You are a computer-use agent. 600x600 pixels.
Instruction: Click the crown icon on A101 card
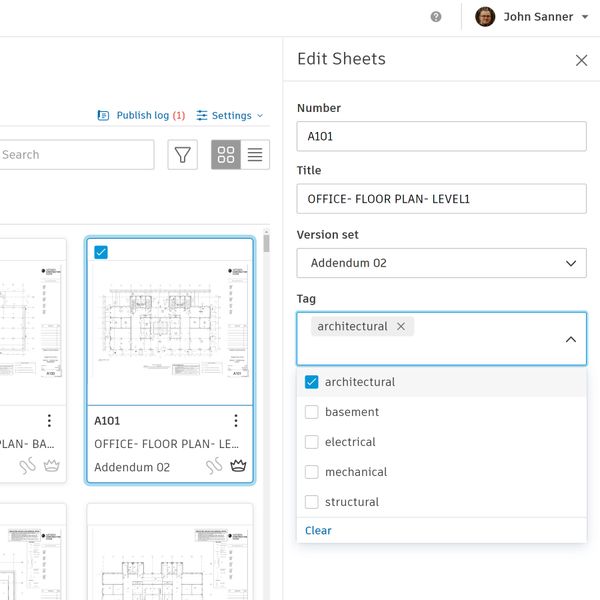tap(238, 466)
